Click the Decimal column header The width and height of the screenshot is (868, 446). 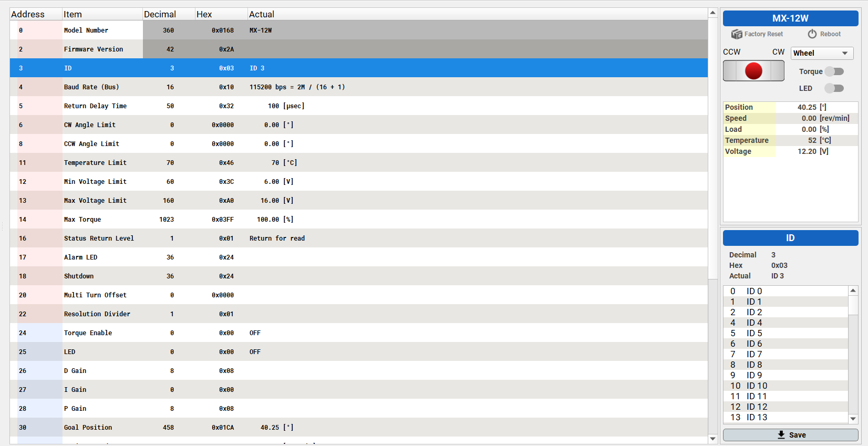click(x=169, y=14)
